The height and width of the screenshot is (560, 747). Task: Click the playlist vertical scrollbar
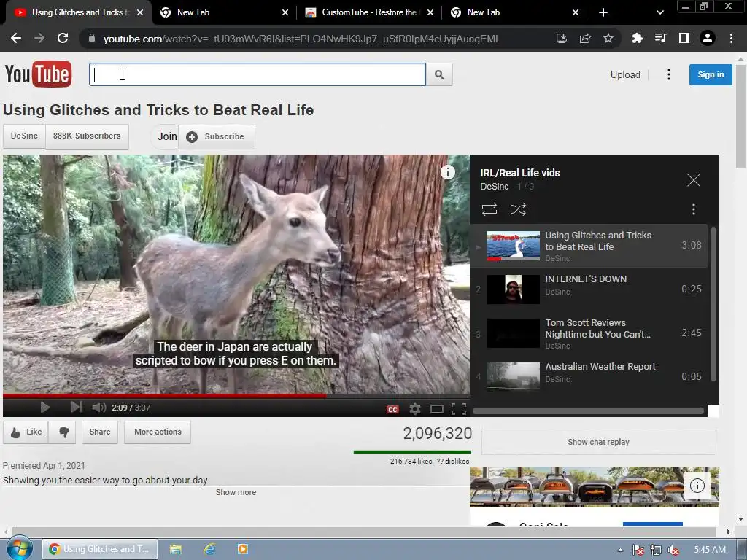point(713,304)
